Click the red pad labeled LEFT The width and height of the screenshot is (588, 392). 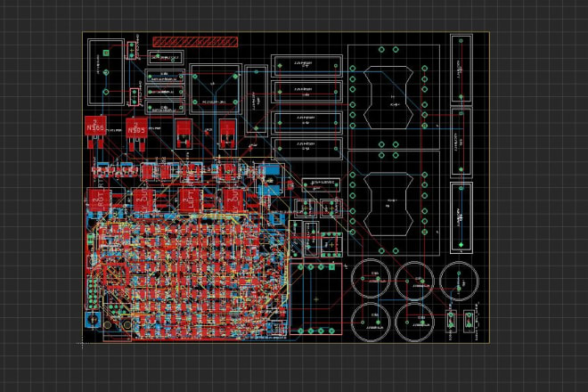click(191, 200)
